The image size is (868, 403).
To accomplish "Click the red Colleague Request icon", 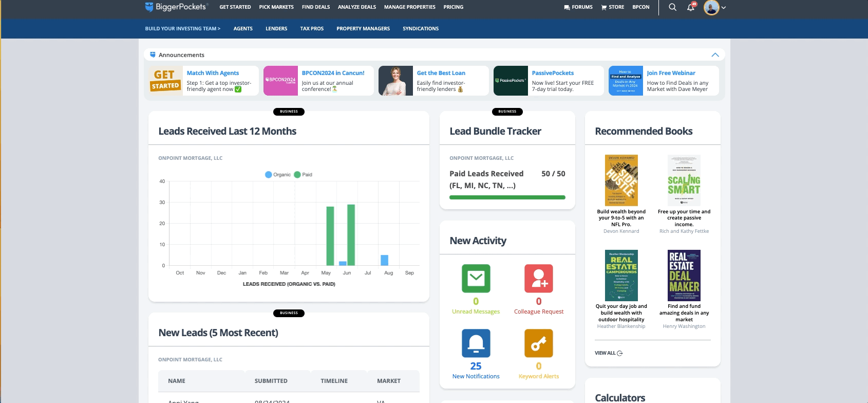I will pyautogui.click(x=538, y=279).
